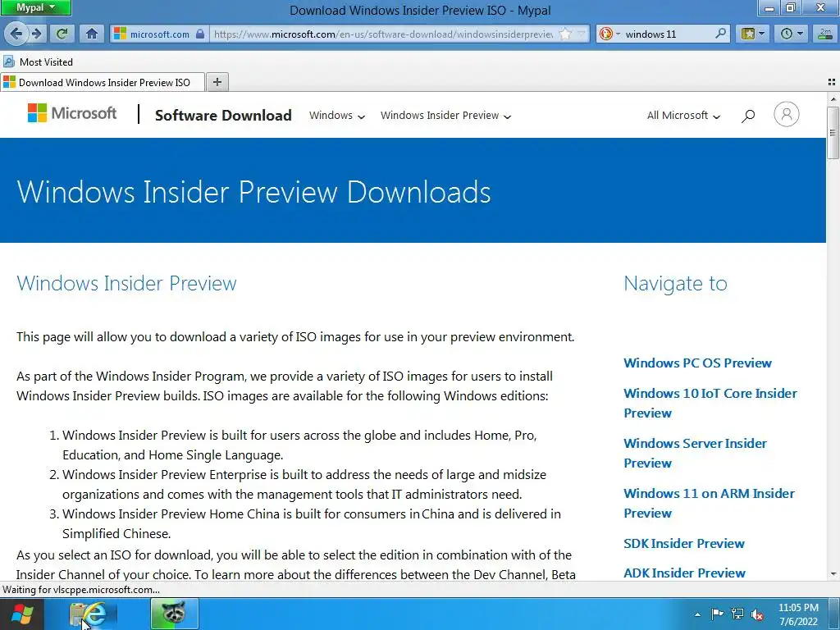The width and height of the screenshot is (840, 630).
Task: Click the search magnifier in the search box
Action: [721, 34]
